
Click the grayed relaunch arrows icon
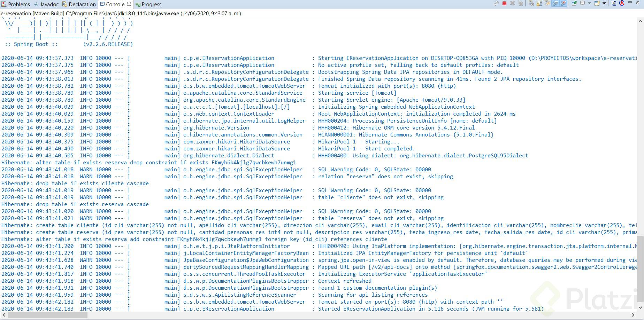(x=496, y=3)
